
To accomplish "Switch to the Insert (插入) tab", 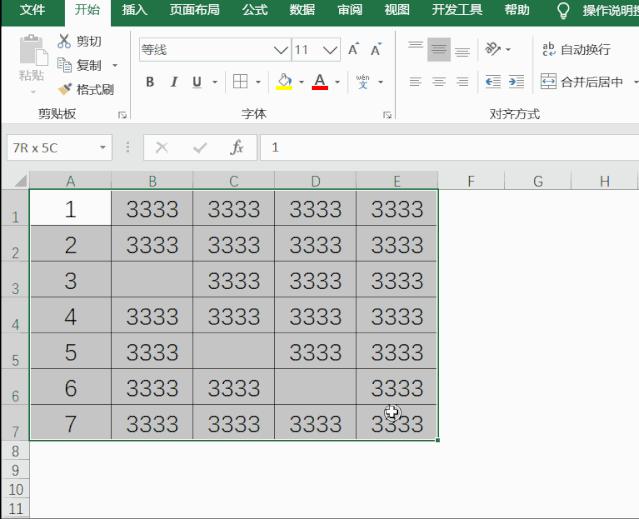I will pyautogui.click(x=134, y=10).
